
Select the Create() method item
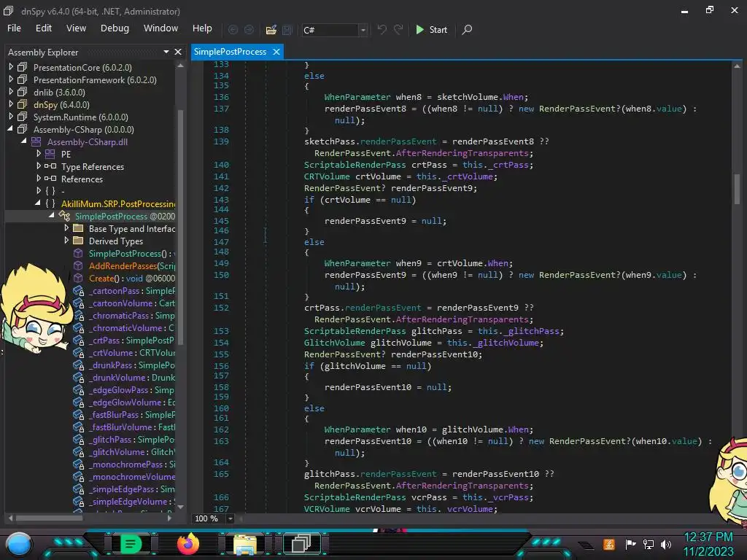(x=131, y=278)
